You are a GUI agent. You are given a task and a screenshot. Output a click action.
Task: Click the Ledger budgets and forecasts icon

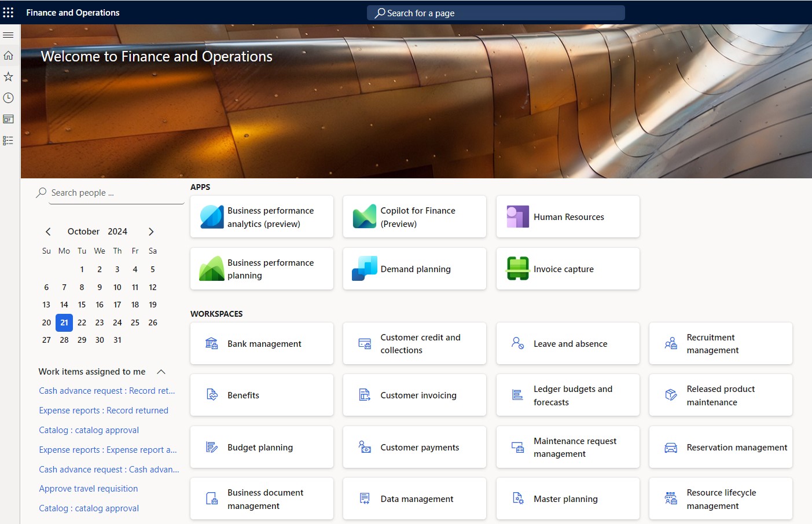(x=518, y=395)
